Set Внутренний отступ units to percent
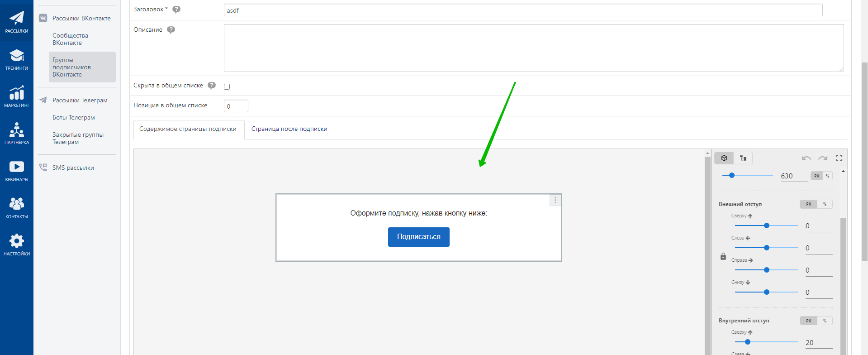 coord(825,321)
